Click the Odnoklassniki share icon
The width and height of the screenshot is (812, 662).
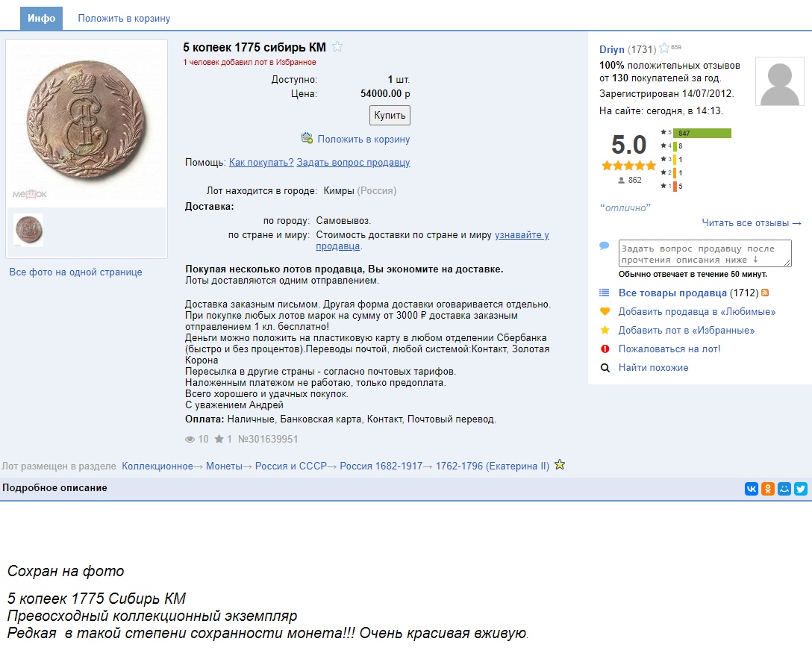click(767, 489)
